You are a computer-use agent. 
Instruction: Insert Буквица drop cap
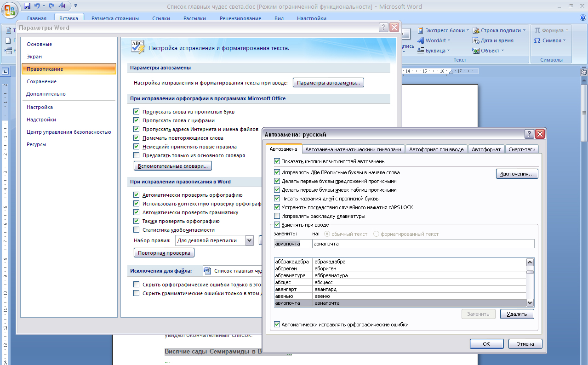(x=433, y=51)
